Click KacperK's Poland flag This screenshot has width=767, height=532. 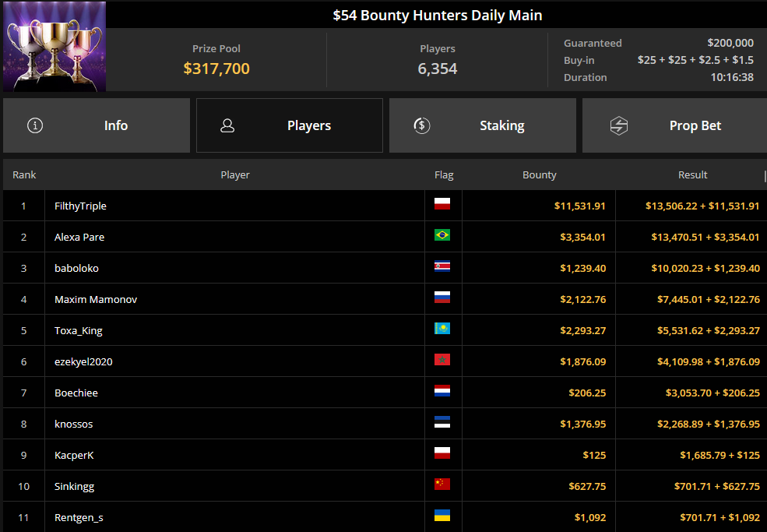pos(442,453)
